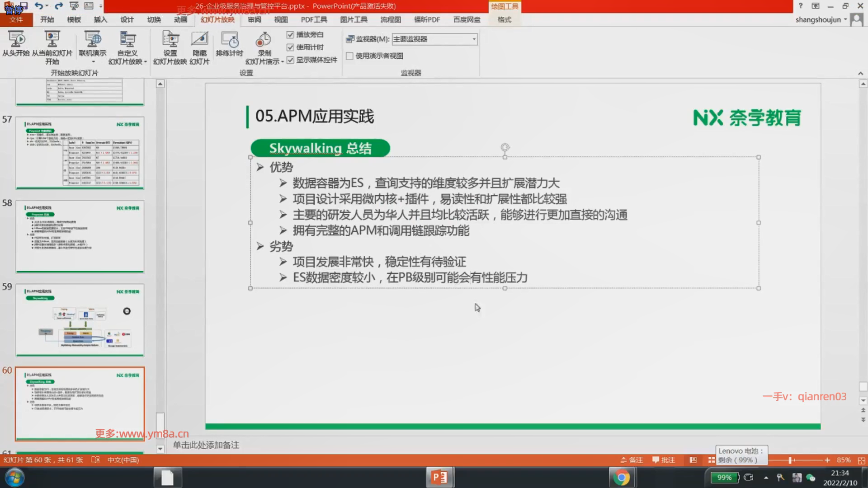Click 备注 notes button in status bar

[x=632, y=460]
